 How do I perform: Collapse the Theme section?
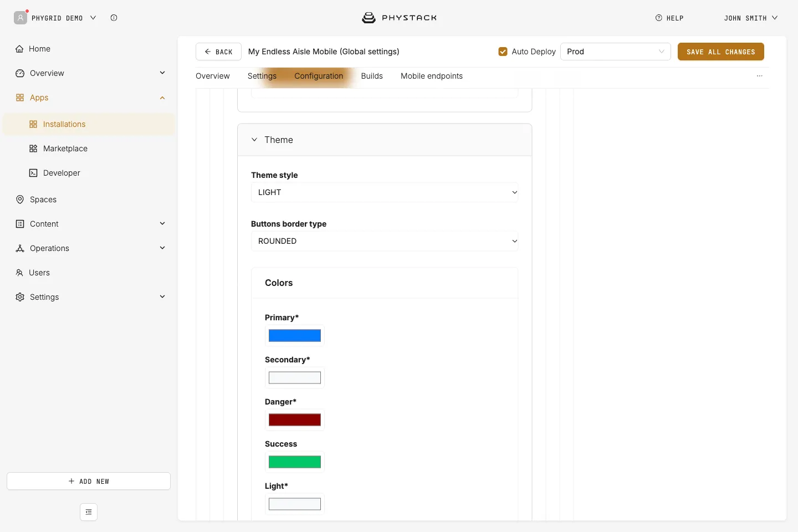point(254,140)
